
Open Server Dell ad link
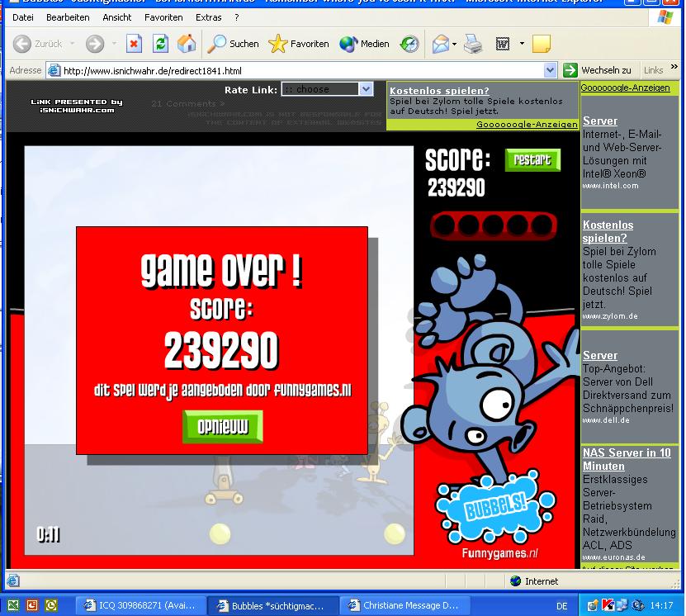click(600, 355)
